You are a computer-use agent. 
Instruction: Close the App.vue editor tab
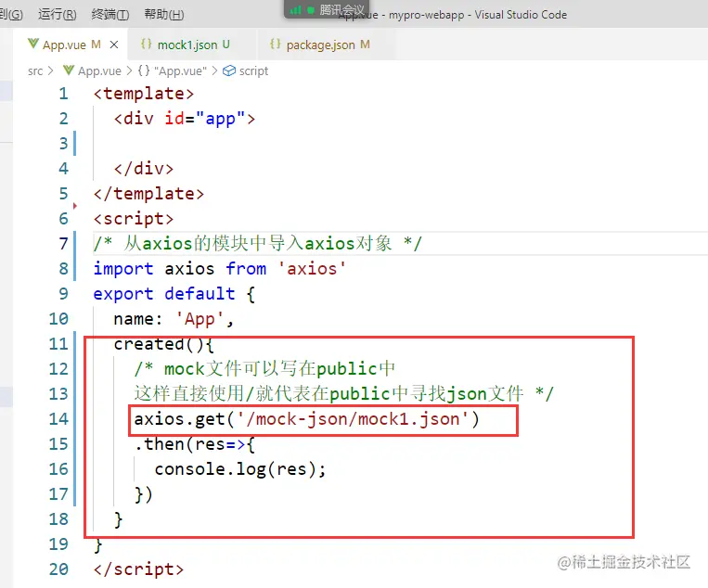(x=114, y=45)
